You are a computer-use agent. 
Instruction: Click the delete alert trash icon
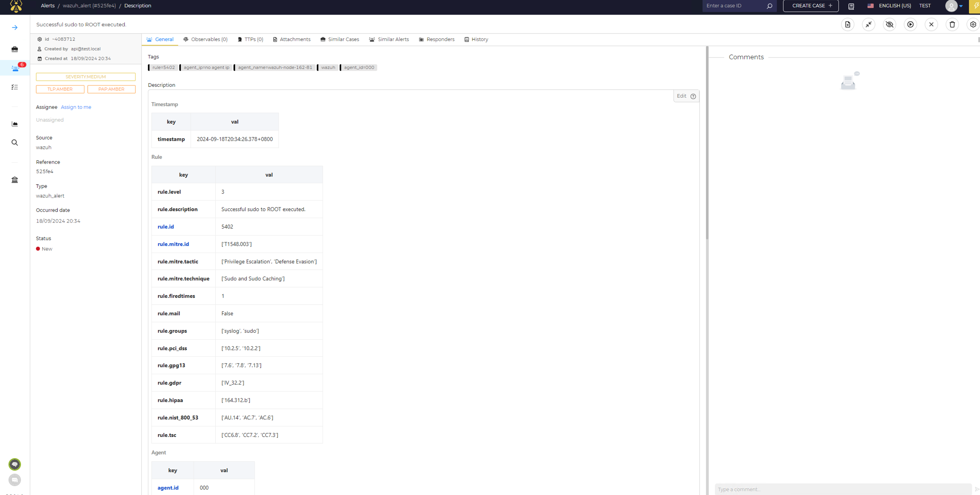click(952, 24)
